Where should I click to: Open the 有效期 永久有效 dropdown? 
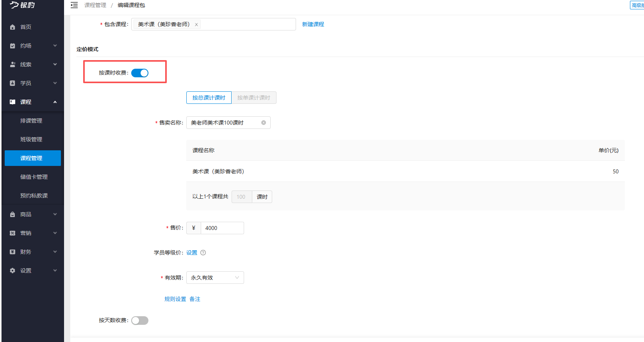coord(215,278)
